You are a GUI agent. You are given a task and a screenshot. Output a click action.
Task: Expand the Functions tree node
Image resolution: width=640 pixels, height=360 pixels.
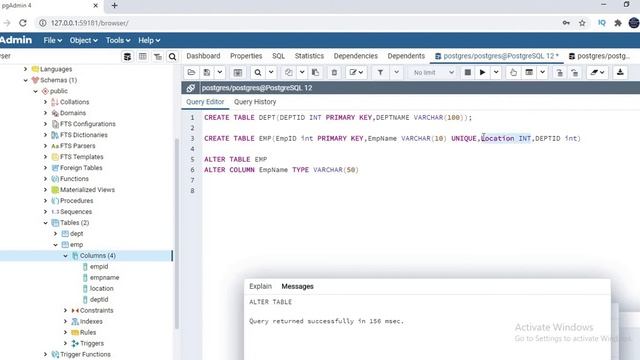(x=45, y=179)
